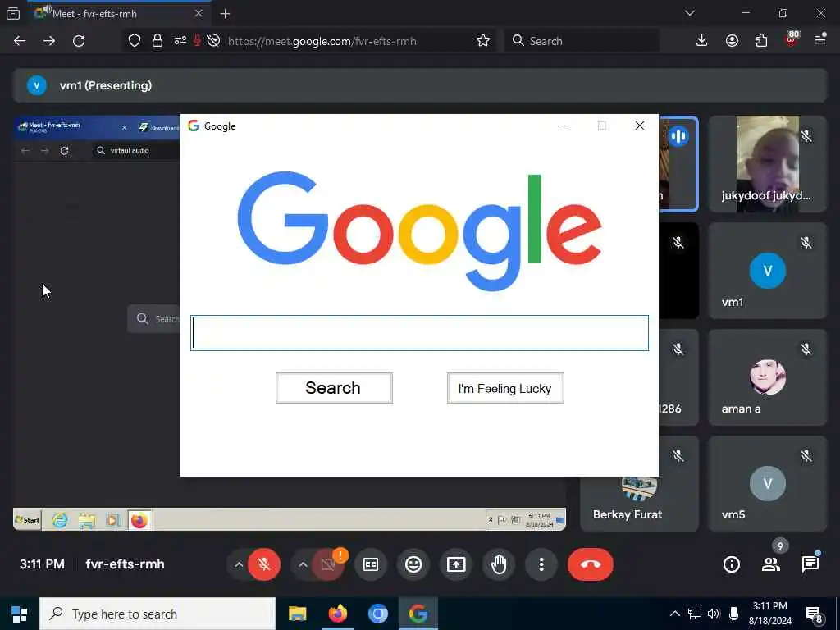This screenshot has height=630, width=840.
Task: Click blocked microphone indicator in address bar
Action: click(x=197, y=41)
